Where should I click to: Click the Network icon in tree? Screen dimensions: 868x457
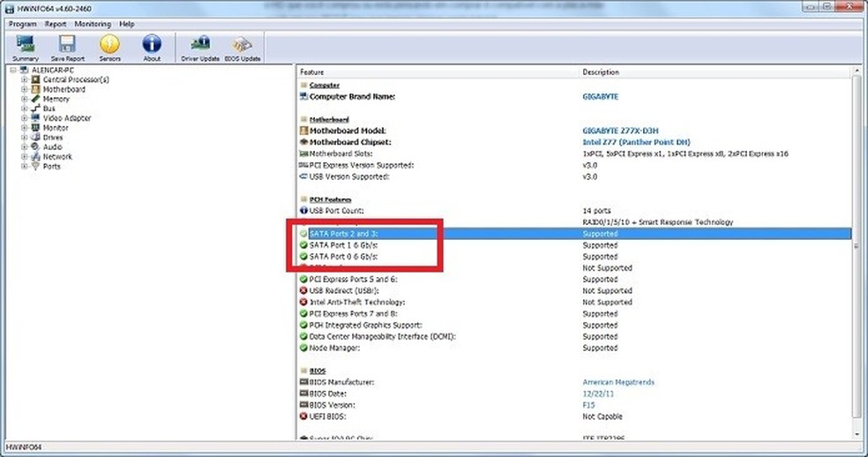coord(35,157)
